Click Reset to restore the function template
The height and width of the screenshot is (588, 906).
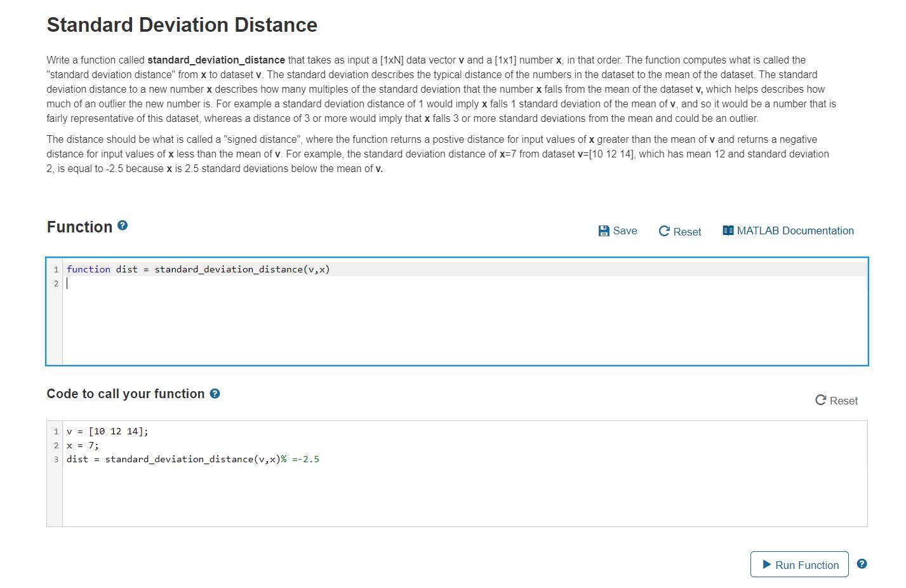(687, 232)
